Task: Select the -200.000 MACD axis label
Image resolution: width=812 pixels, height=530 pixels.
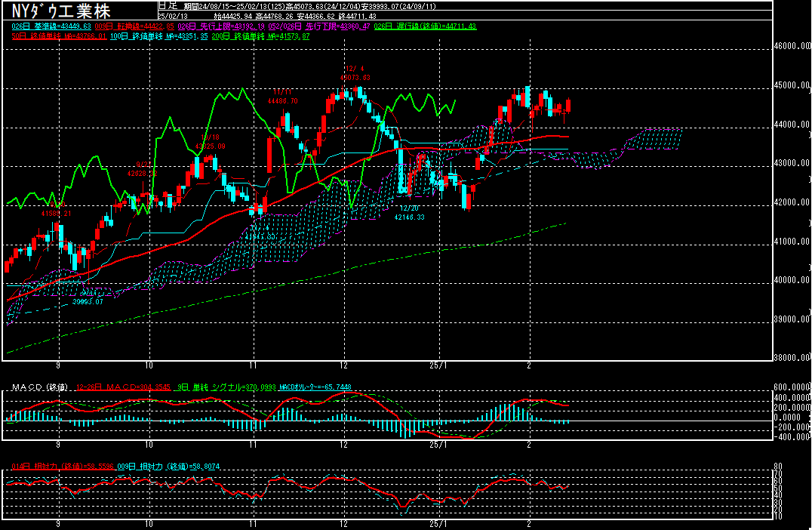Action: tap(792, 427)
